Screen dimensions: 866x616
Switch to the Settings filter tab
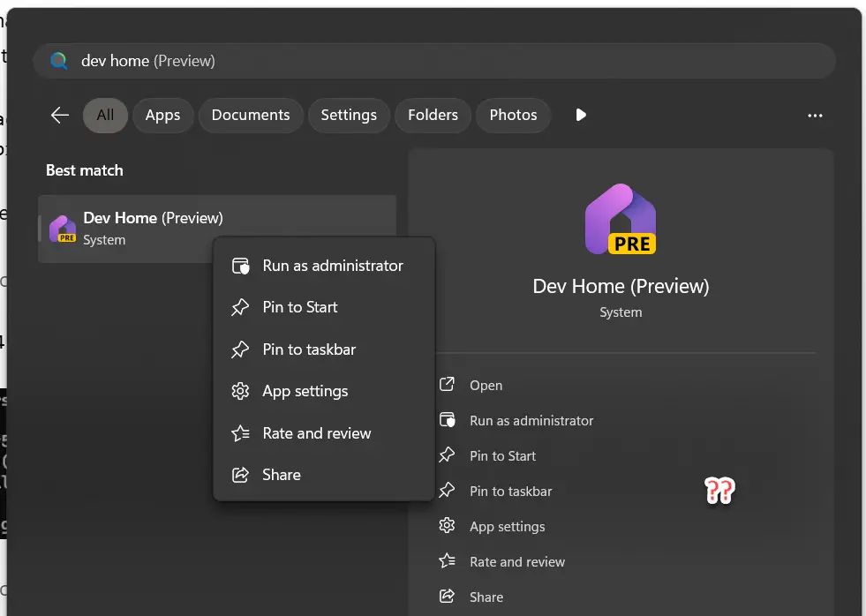(x=349, y=115)
